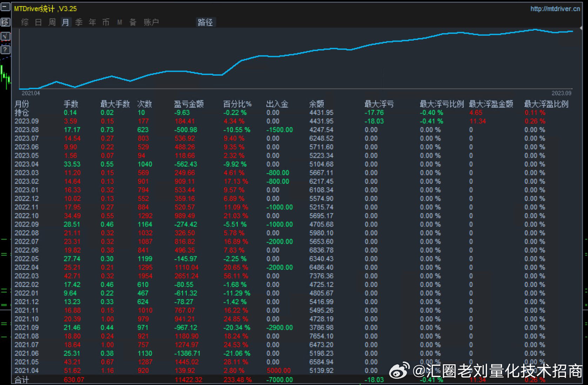The width and height of the screenshot is (588, 385).
Task: Click the 7654.10 balance value
Action: click(321, 336)
